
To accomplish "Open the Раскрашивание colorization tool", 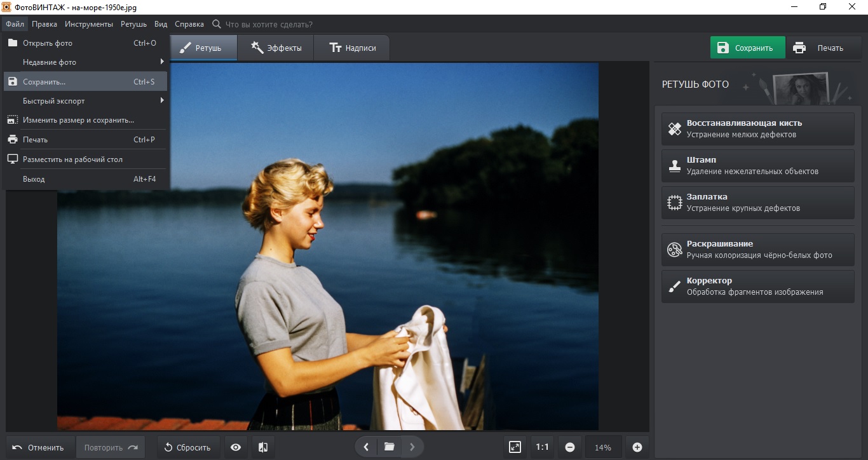I will [x=757, y=250].
